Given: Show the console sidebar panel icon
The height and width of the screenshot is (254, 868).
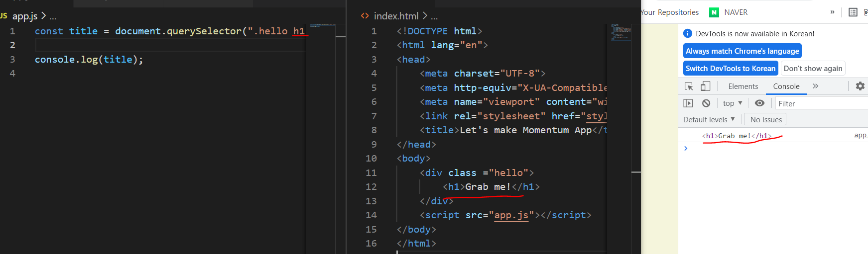Looking at the screenshot, I should point(688,103).
